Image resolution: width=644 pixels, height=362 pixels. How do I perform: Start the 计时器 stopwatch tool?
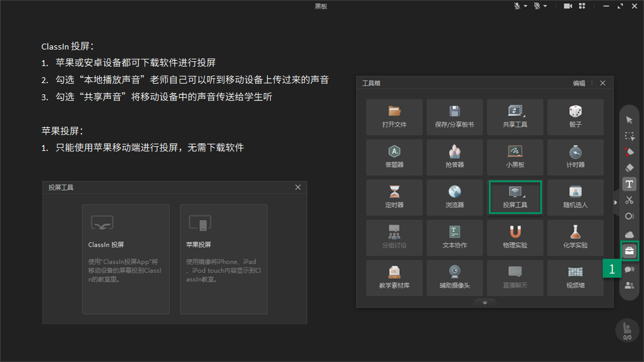point(576,157)
